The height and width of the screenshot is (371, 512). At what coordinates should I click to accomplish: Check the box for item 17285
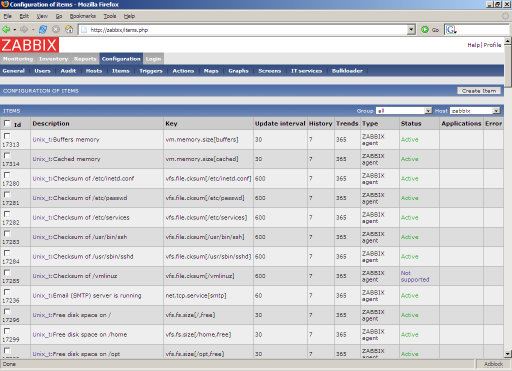(x=7, y=272)
